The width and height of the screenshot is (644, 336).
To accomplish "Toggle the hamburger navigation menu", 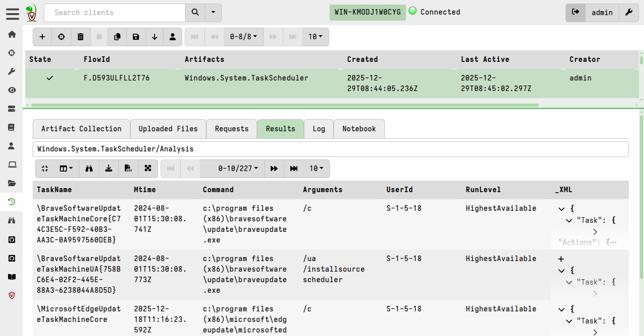I will [x=13, y=13].
